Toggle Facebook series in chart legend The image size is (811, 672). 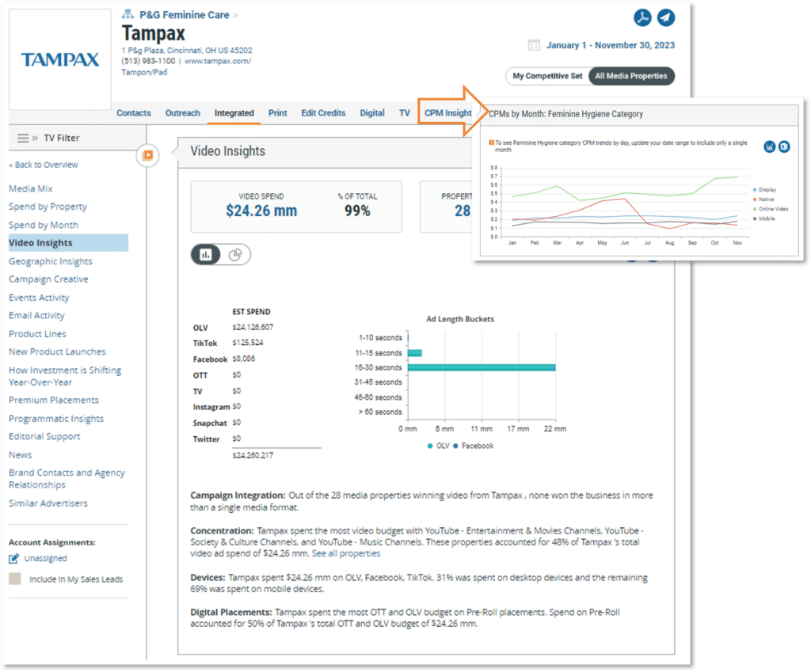(474, 446)
